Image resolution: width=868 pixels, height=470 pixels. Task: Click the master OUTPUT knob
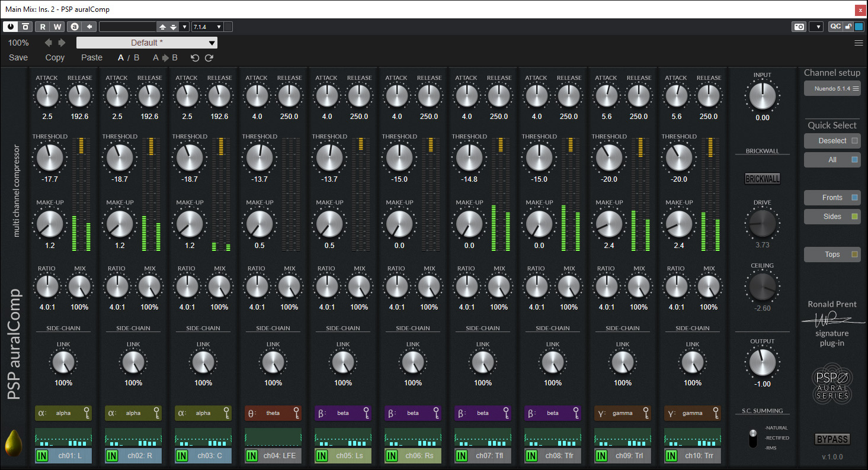(762, 362)
